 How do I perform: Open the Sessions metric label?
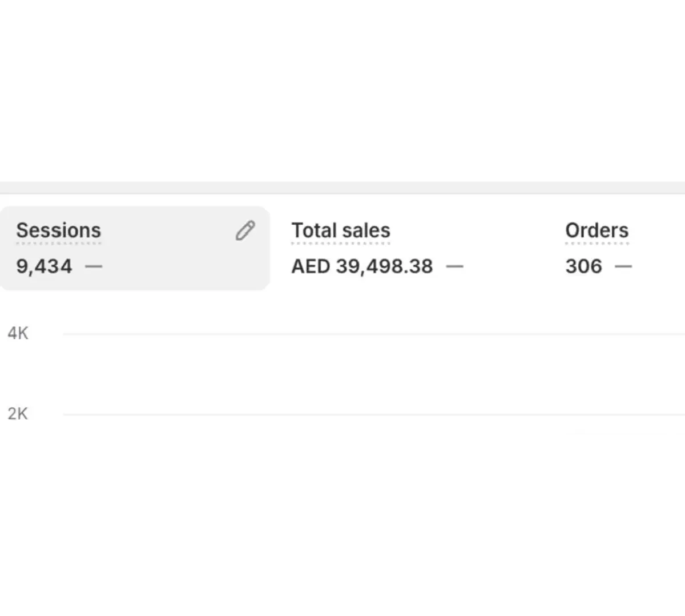point(58,230)
